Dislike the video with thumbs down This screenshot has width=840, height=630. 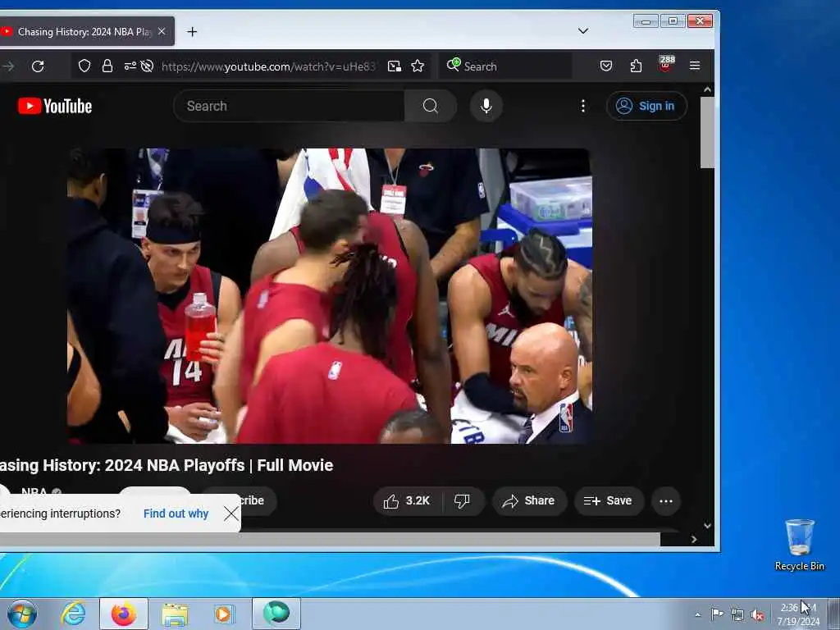click(462, 501)
